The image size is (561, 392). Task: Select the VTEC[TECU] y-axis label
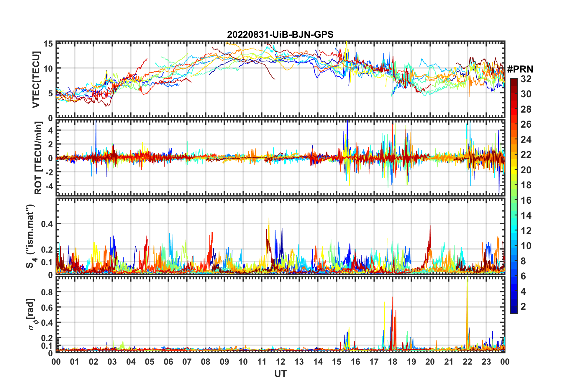pyautogui.click(x=36, y=80)
